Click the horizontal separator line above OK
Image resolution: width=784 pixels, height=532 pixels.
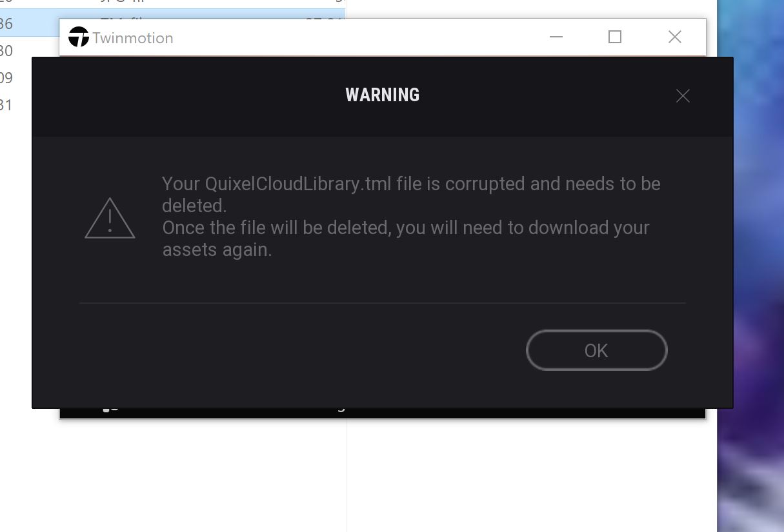pos(382,302)
